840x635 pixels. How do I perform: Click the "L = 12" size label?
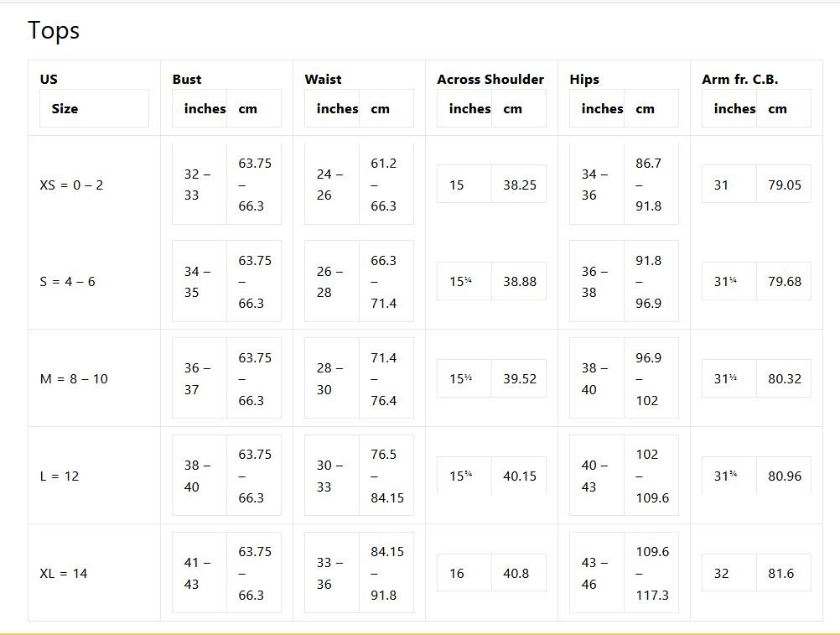[60, 476]
